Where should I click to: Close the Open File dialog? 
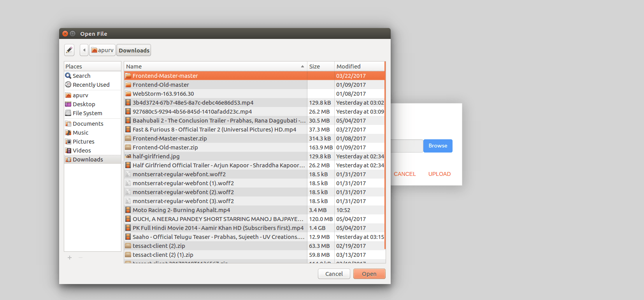[x=65, y=33]
